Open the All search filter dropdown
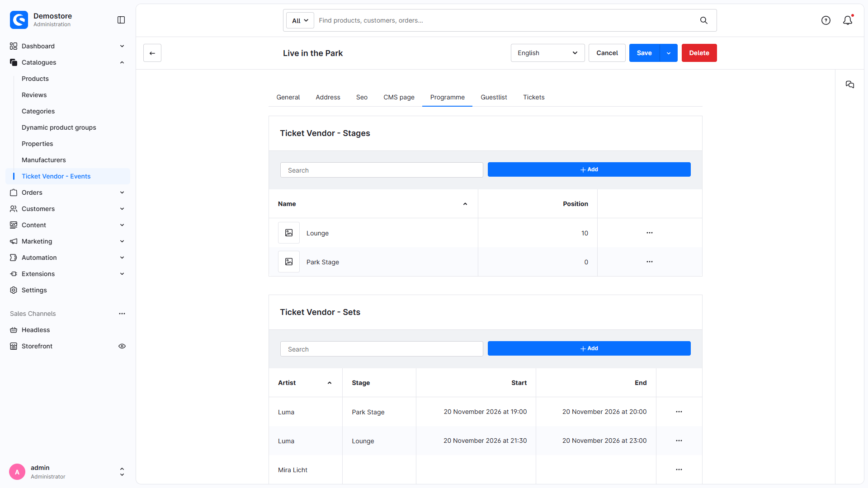Viewport: 868px width, 488px height. pos(300,20)
